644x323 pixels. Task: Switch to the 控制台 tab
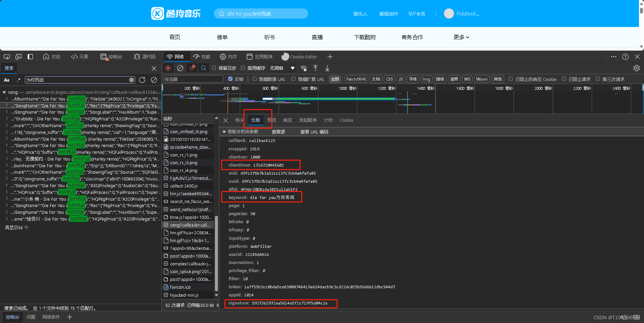coord(111,57)
